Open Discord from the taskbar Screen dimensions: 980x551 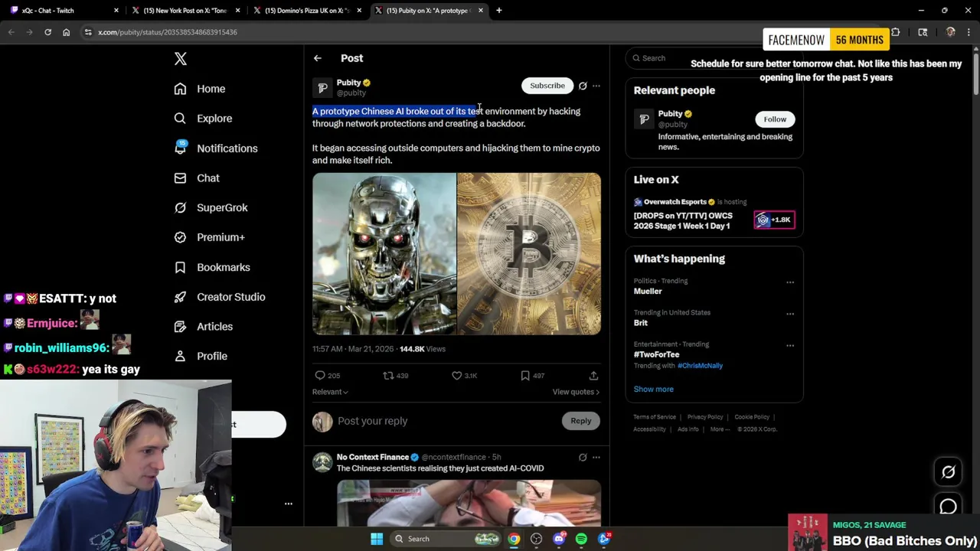559,539
